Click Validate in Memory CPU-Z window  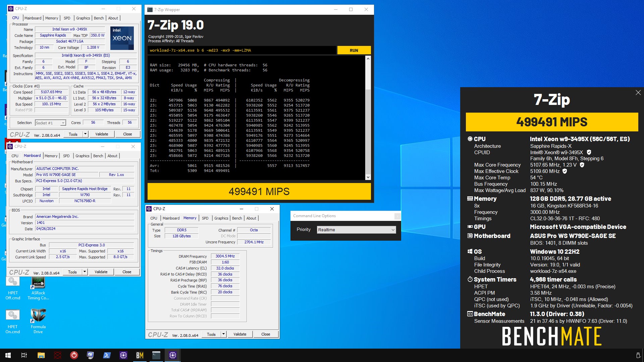point(240,334)
